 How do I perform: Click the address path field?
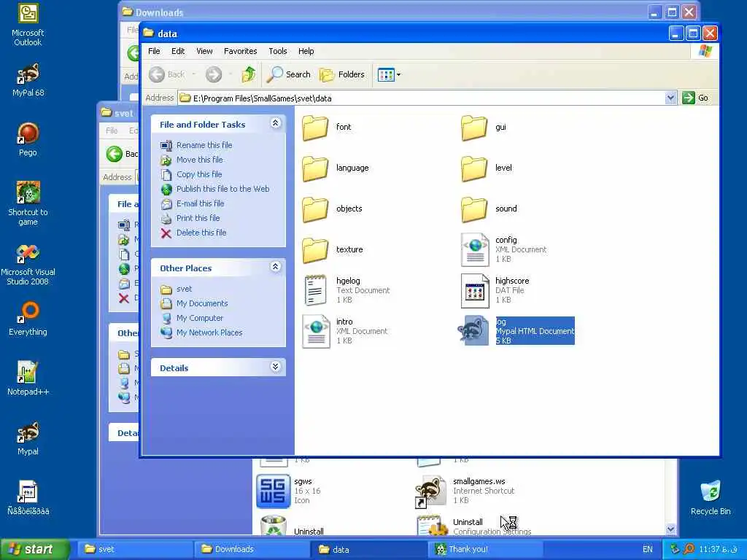tap(422, 98)
